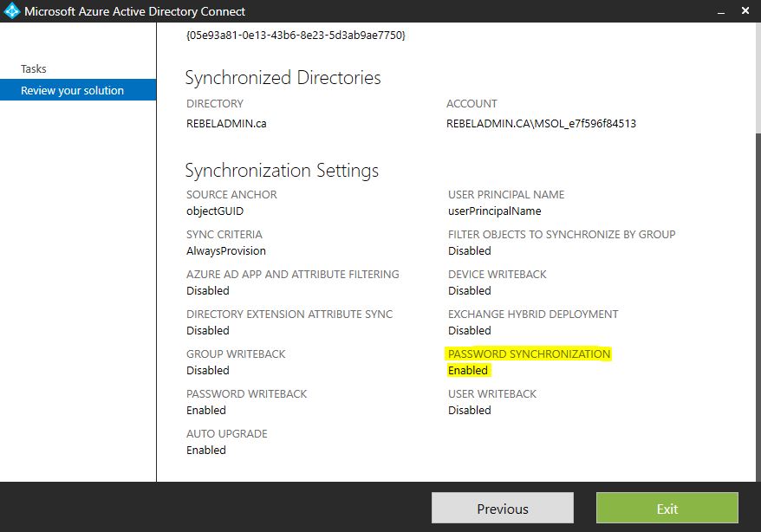
Task: Click the Synchronized Directories heading
Action: 283,78
